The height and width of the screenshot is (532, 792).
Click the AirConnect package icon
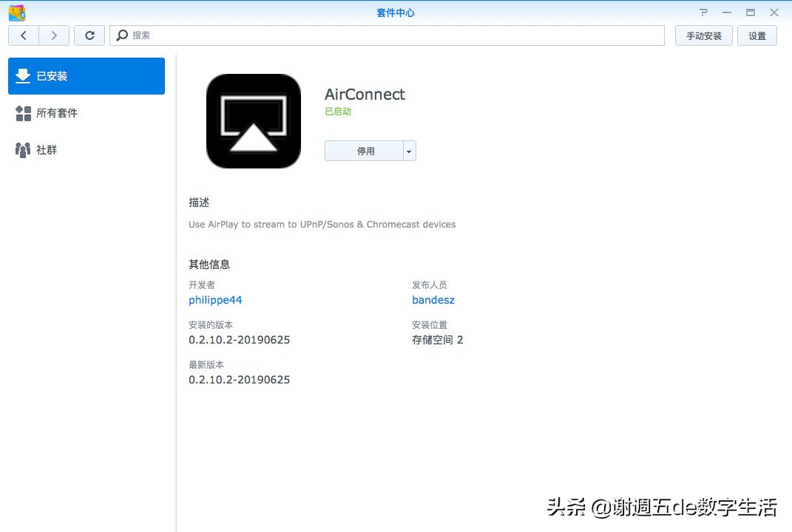(253, 120)
